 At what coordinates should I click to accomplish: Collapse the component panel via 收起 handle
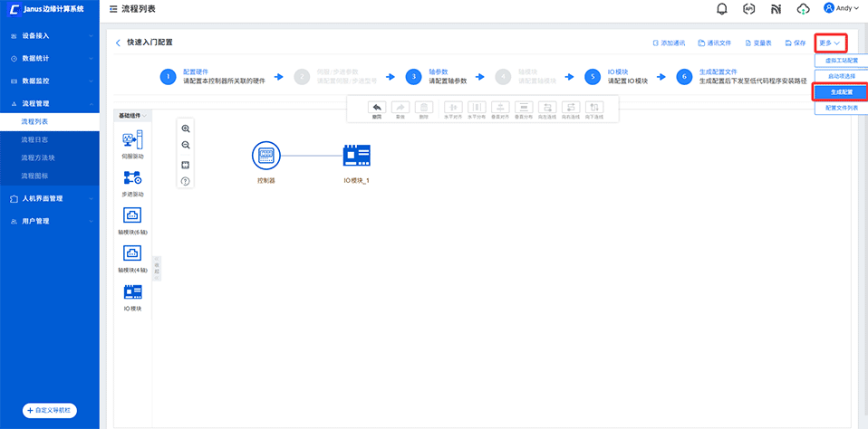[157, 269]
